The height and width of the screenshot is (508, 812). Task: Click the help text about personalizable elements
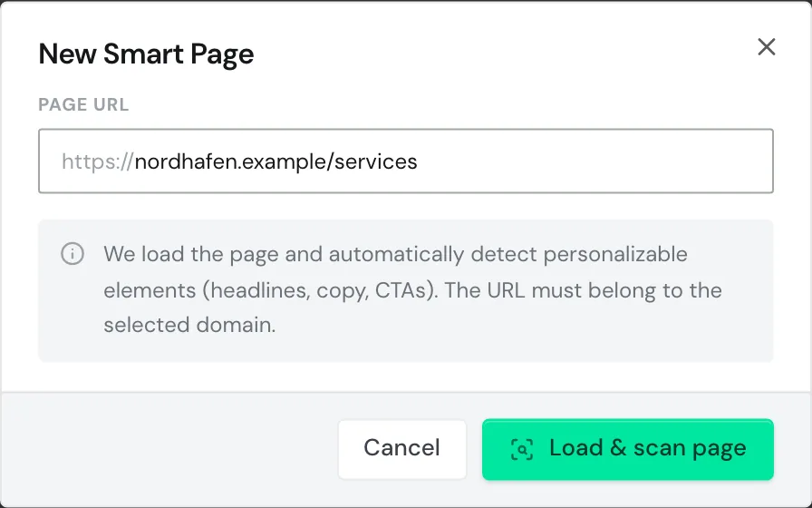click(x=412, y=289)
